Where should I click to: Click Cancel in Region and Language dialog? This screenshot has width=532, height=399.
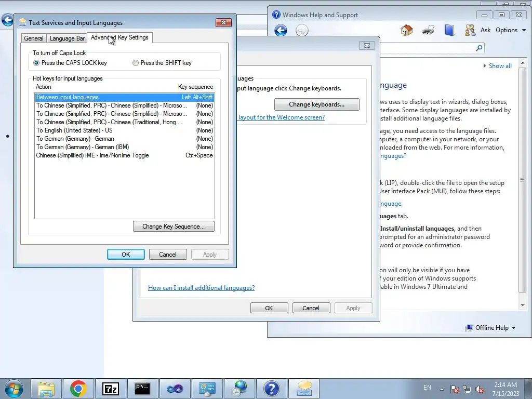[x=311, y=308]
